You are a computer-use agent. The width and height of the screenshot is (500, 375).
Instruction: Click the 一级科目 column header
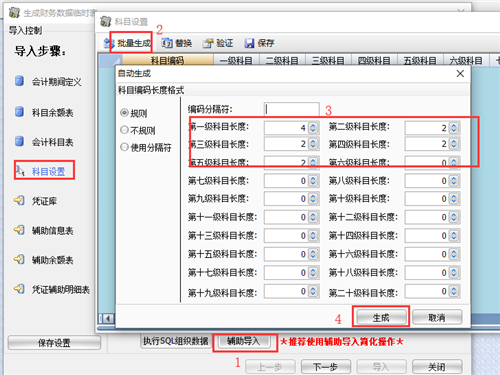[236, 60]
